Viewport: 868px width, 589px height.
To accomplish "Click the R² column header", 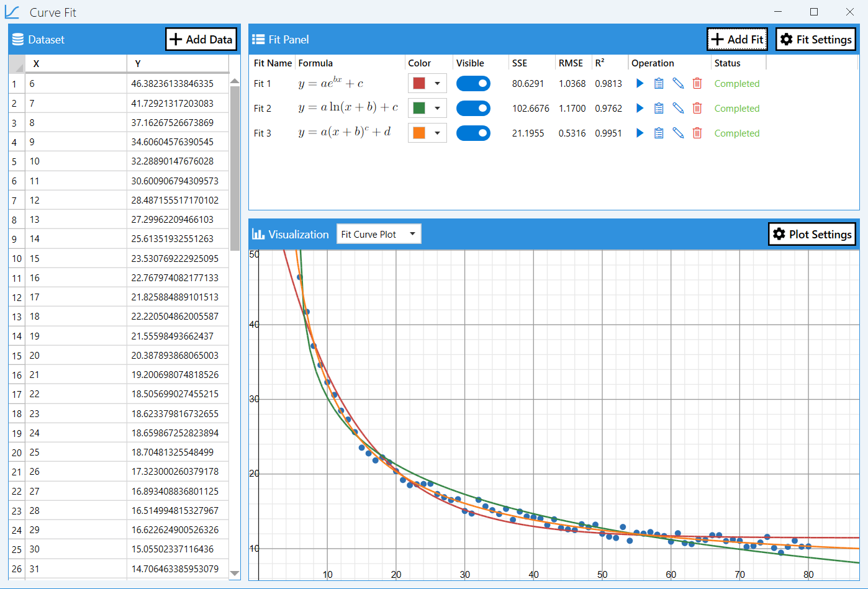I will click(x=600, y=62).
